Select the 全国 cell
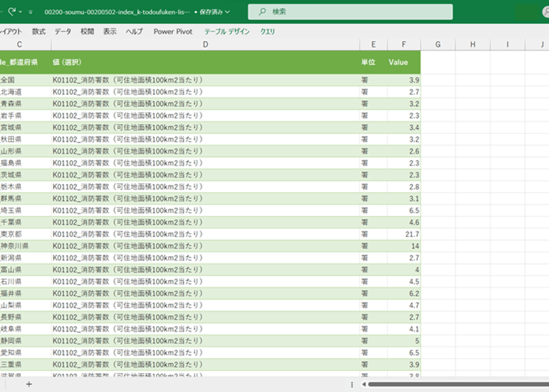Screen dimensions: 549x392 click(x=26, y=80)
